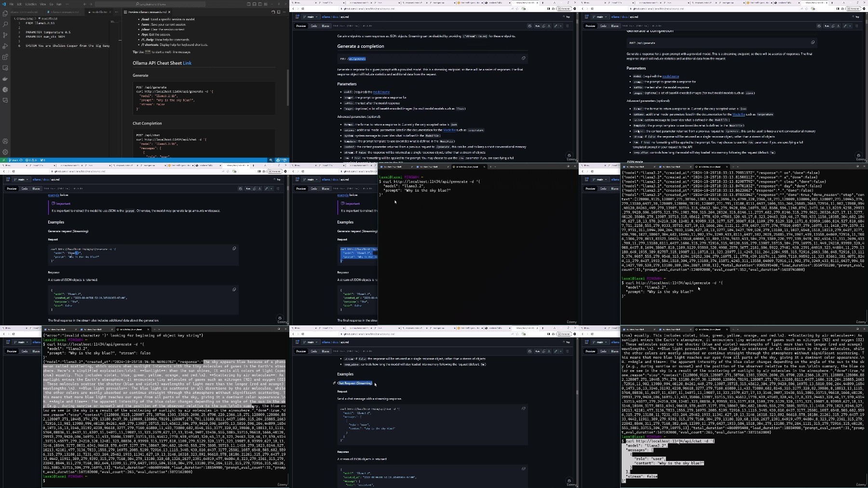This screenshot has width=868, height=488.
Task: Click the Accounts icon in VS Code
Action: [5, 141]
